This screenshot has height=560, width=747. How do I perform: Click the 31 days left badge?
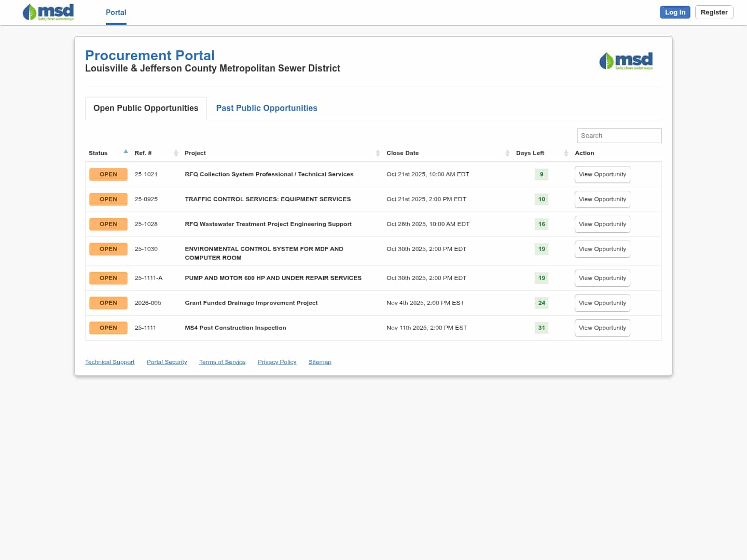[x=541, y=328]
